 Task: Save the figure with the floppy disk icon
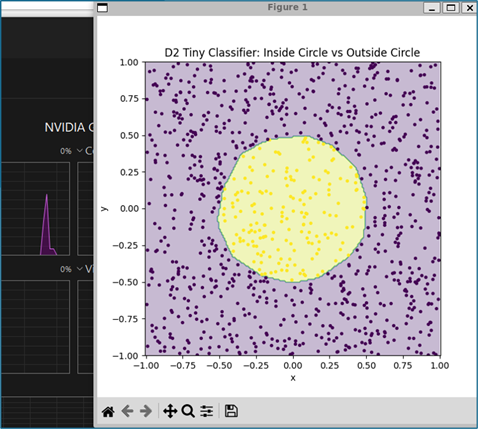[231, 411]
